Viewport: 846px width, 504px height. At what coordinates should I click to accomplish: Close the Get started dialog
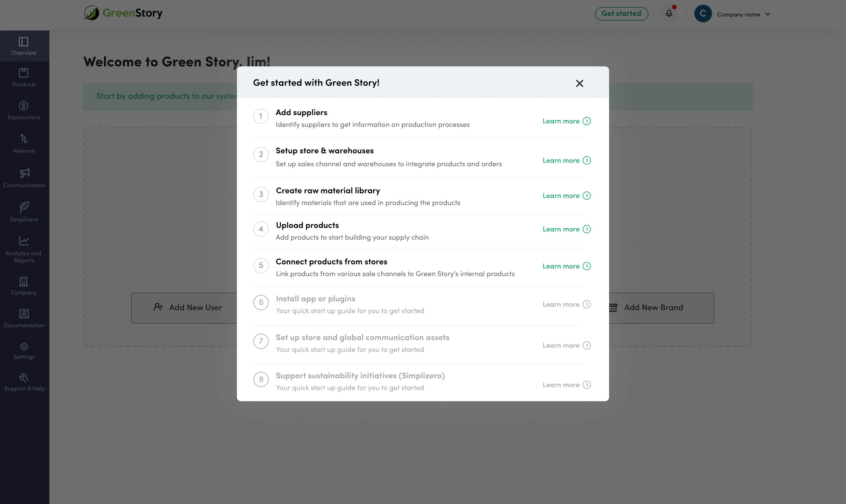[x=579, y=83]
